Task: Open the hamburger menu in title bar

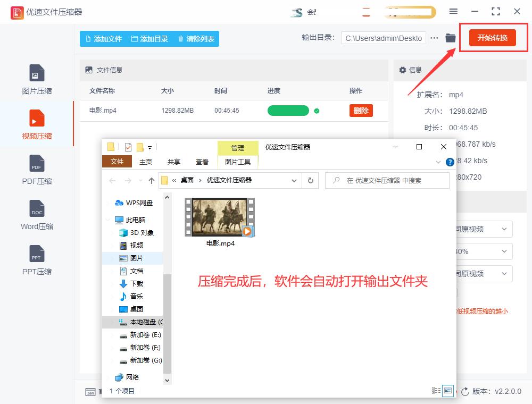Action: [x=453, y=11]
